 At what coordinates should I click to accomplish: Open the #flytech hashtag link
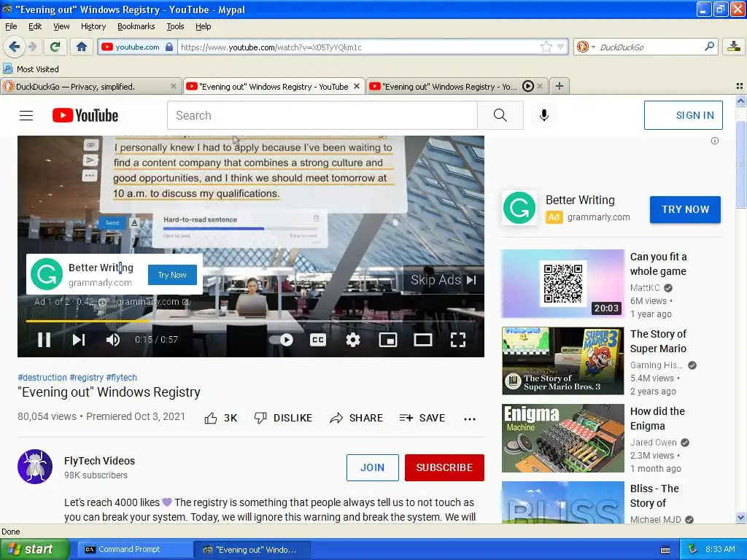(122, 377)
